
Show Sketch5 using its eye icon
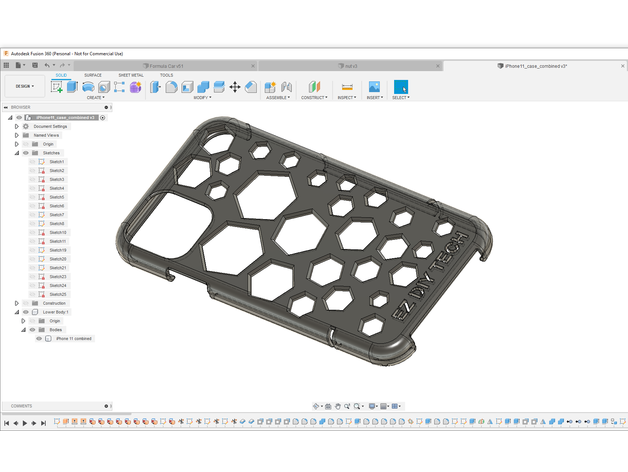tap(32, 197)
